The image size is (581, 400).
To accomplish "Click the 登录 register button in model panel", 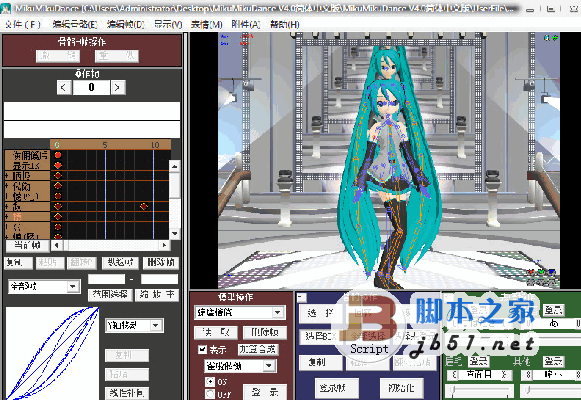I will pos(265,392).
